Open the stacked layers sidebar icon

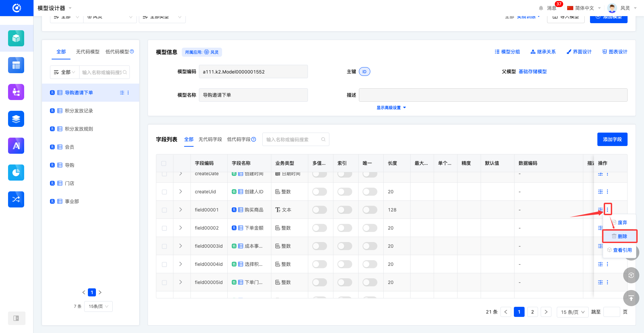click(16, 119)
